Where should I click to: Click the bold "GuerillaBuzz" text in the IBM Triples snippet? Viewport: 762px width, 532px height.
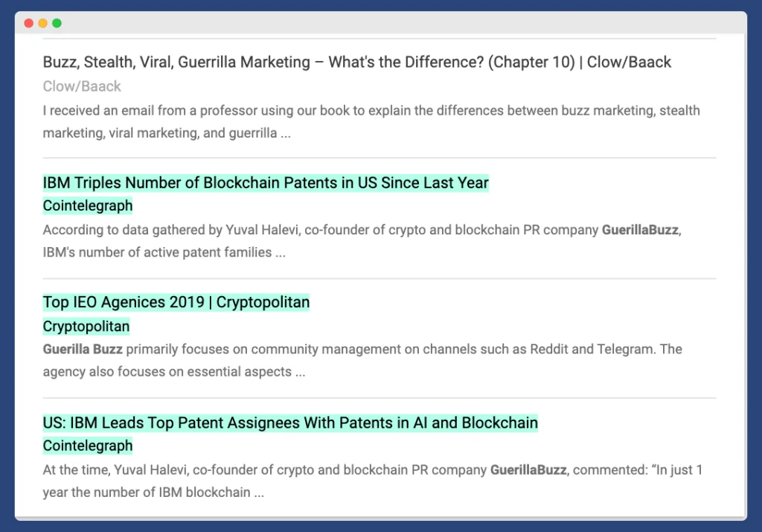pyautogui.click(x=640, y=230)
